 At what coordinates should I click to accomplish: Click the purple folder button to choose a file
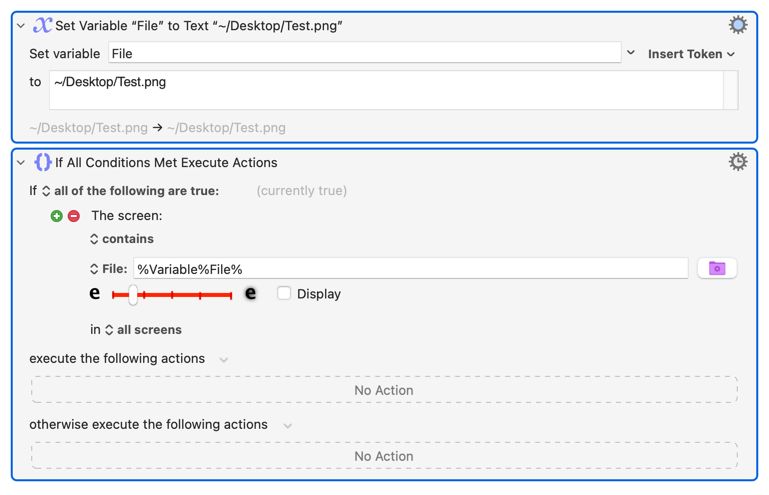716,269
